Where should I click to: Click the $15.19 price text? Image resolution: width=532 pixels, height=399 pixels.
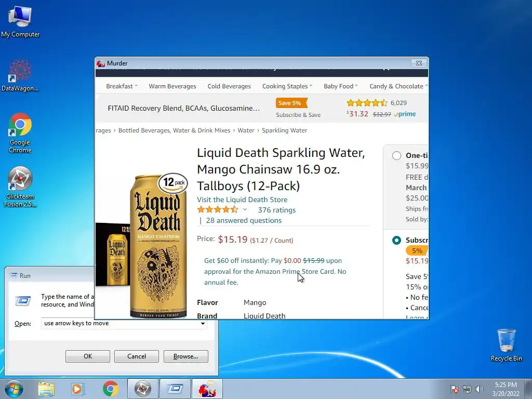pyautogui.click(x=232, y=240)
